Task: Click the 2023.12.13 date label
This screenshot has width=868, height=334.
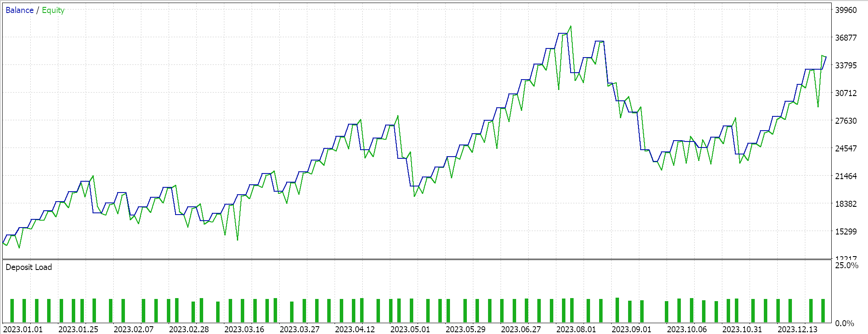Action: 798,329
